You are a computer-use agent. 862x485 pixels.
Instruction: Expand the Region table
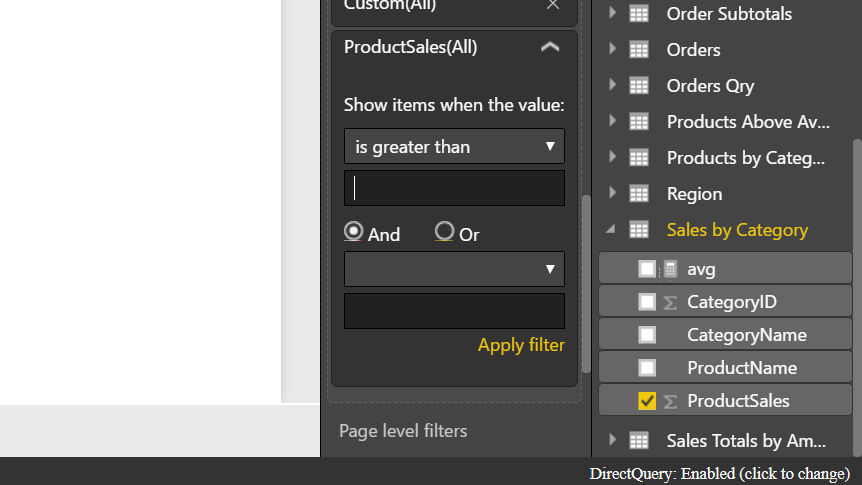point(612,194)
